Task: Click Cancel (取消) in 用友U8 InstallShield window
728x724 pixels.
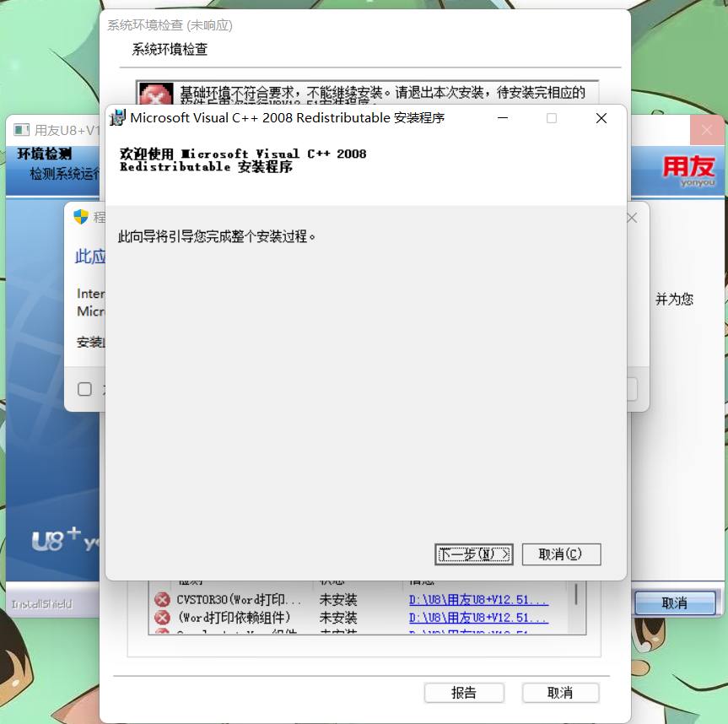Action: tap(675, 602)
